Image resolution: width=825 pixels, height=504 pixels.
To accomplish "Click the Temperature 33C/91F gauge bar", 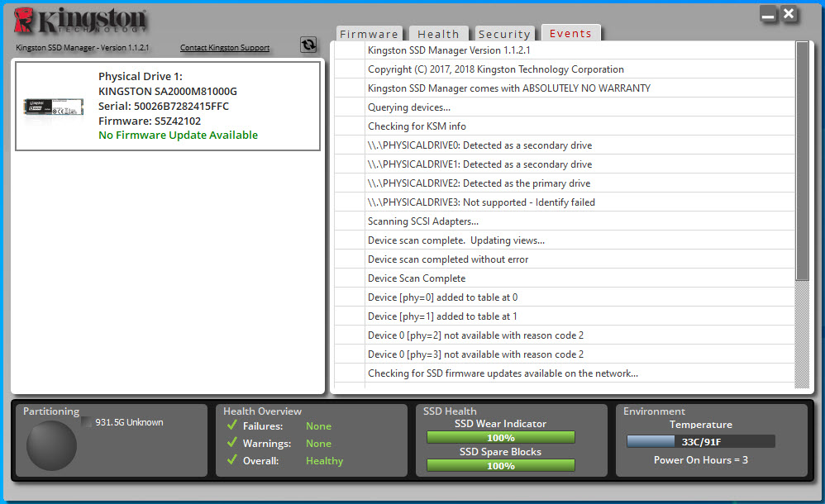I will click(701, 441).
